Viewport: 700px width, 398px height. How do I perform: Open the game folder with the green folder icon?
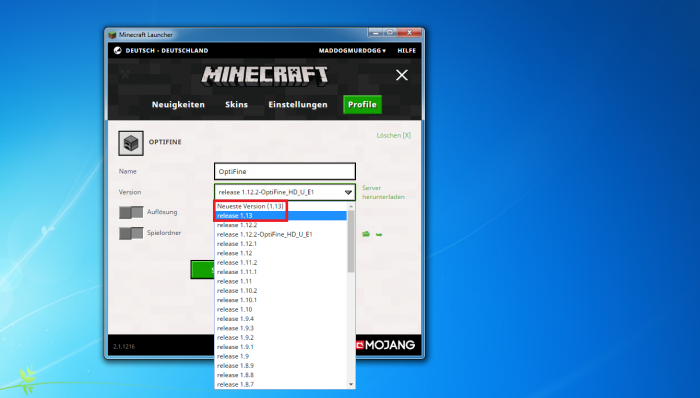coord(366,234)
